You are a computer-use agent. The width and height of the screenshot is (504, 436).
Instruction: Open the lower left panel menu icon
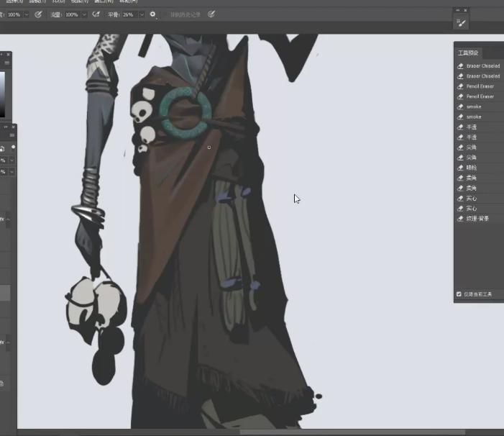(12, 135)
